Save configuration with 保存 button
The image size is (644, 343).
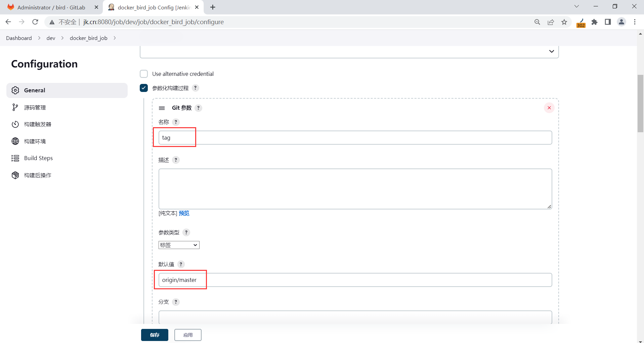pyautogui.click(x=155, y=335)
